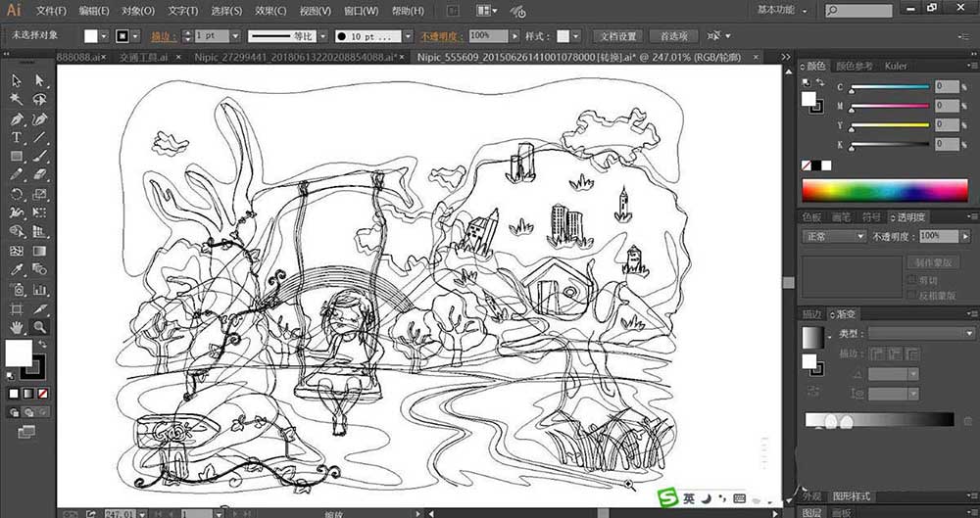Open the 样式 graphic style dropdown
The height and width of the screenshot is (518, 980).
575,36
